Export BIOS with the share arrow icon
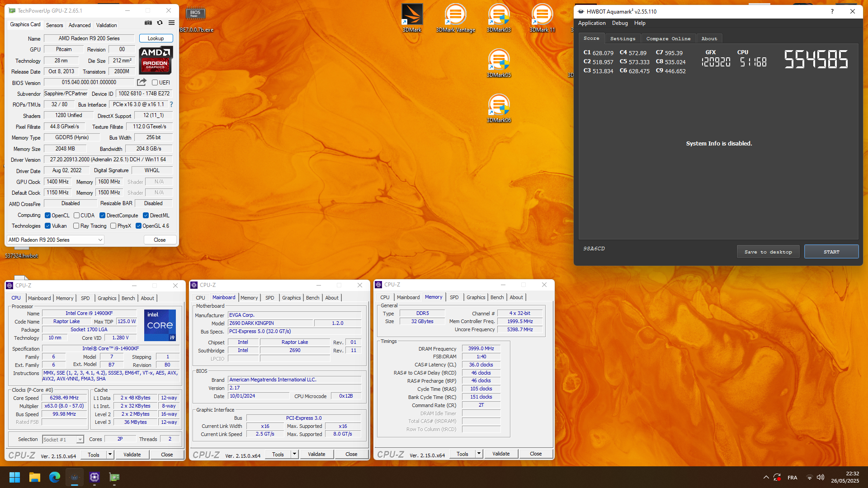The width and height of the screenshot is (868, 488). coord(142,82)
